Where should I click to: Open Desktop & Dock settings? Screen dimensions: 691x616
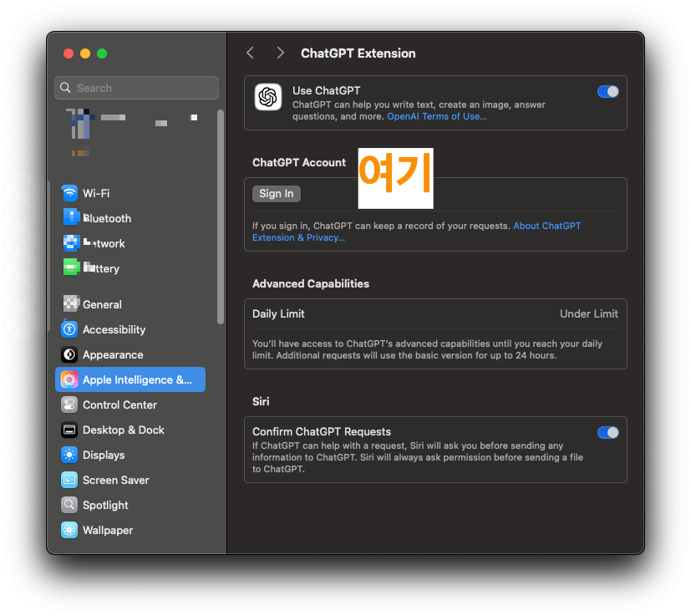130,430
